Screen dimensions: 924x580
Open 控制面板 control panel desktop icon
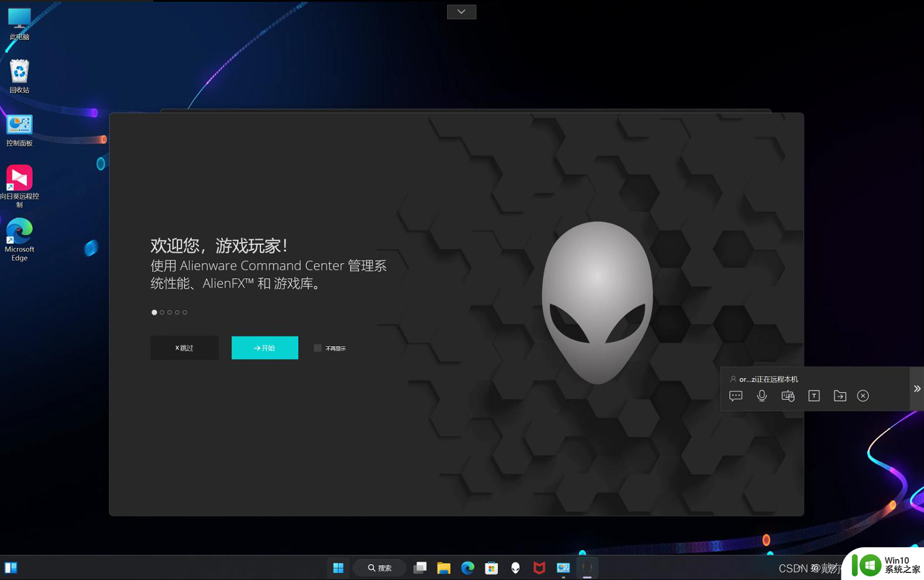(x=19, y=130)
